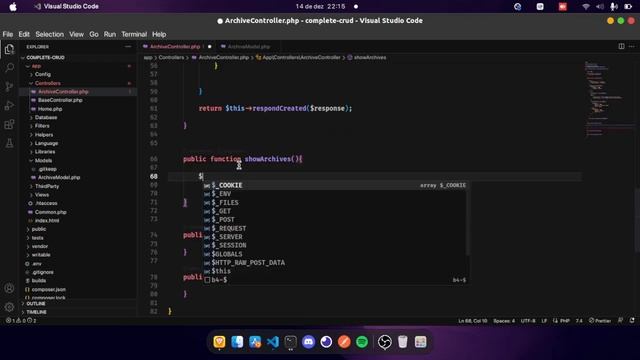Open Spotify from the dock
640x360 pixels.
click(x=362, y=342)
